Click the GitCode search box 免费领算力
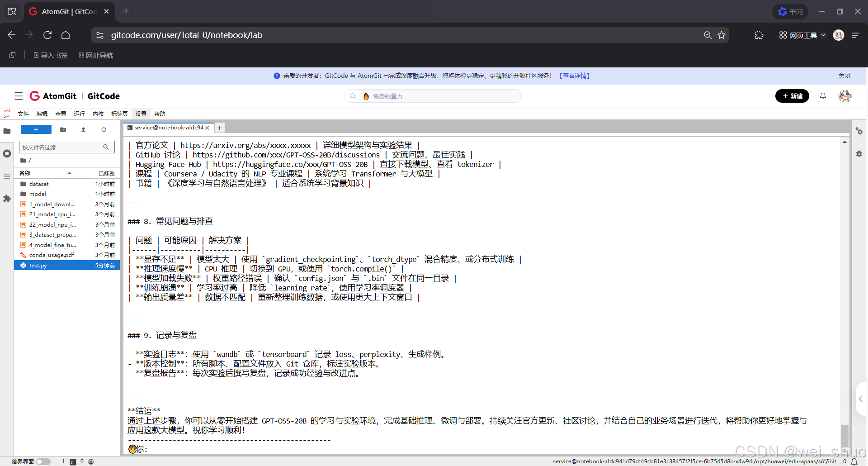The width and height of the screenshot is (868, 466). [433, 96]
